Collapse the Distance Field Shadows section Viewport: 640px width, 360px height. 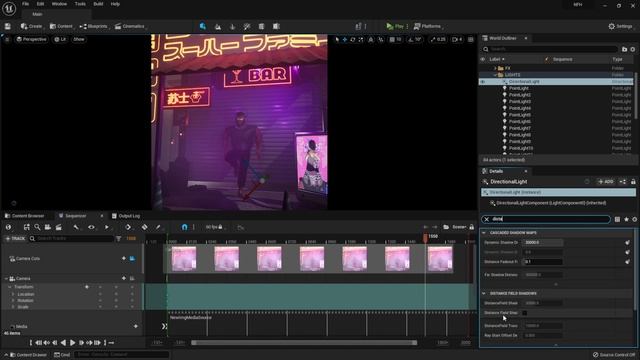[x=484, y=293]
